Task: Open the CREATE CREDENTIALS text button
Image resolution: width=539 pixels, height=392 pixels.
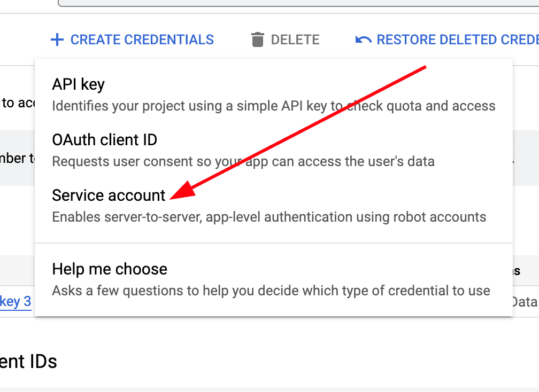Action: click(x=142, y=40)
